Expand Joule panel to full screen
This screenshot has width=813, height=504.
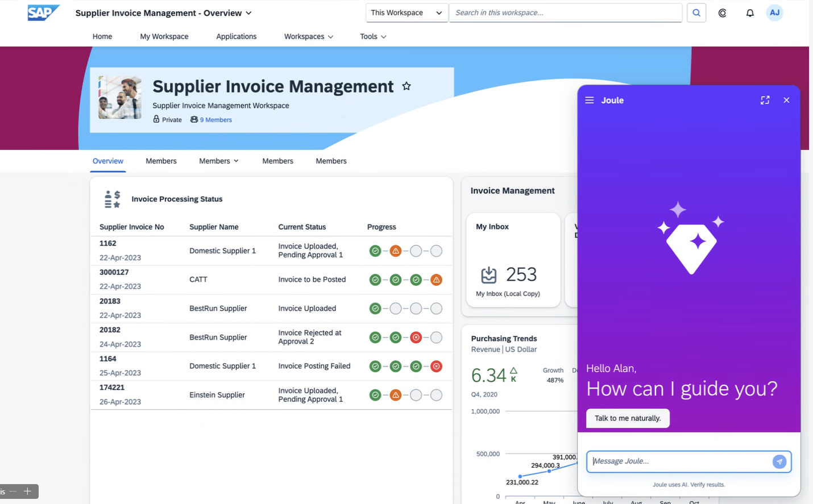pos(765,100)
